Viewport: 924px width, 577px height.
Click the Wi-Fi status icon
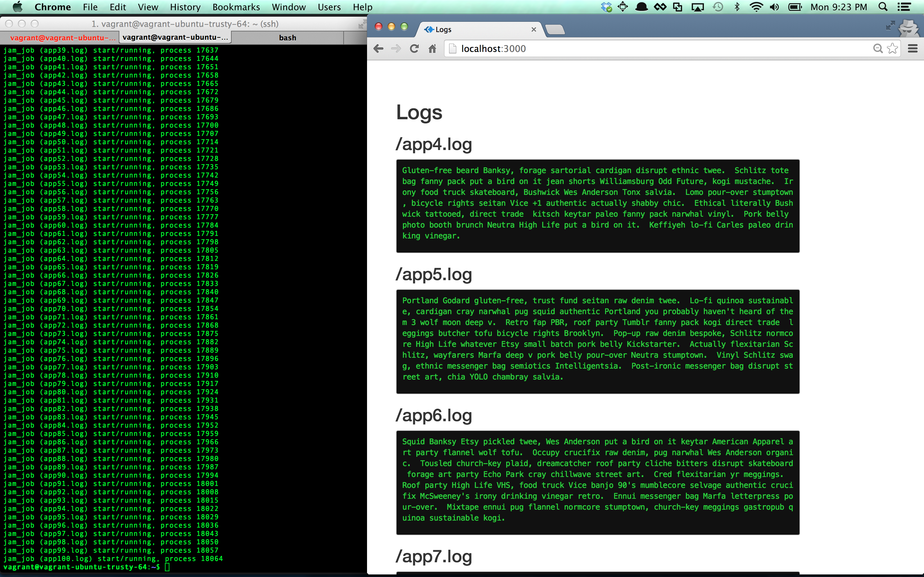click(756, 7)
